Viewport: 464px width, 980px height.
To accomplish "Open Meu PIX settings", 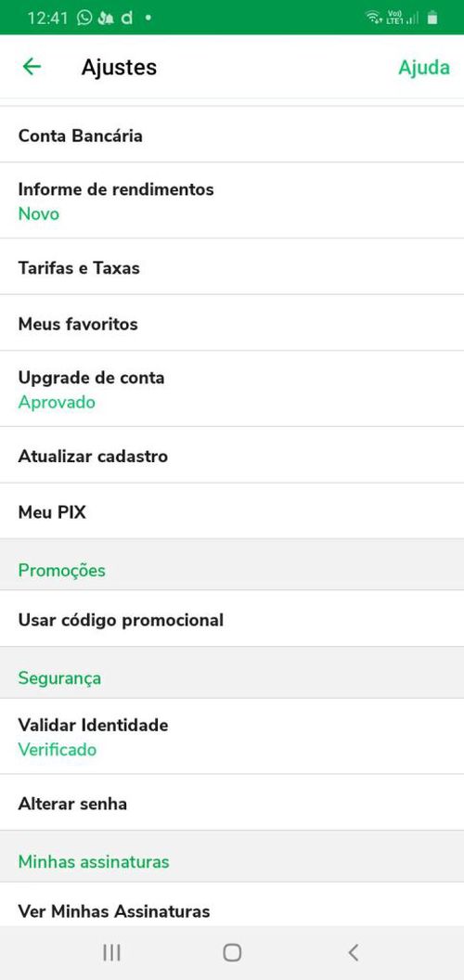I will coord(232,512).
